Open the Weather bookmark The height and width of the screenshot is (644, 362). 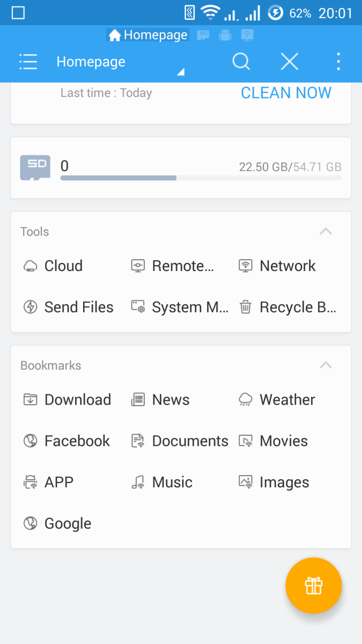[x=277, y=399]
